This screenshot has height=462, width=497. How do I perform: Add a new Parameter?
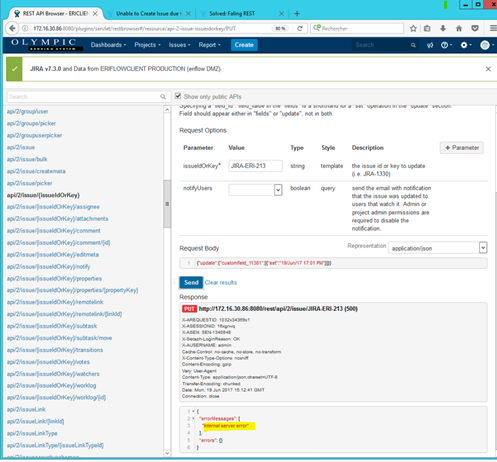462,148
